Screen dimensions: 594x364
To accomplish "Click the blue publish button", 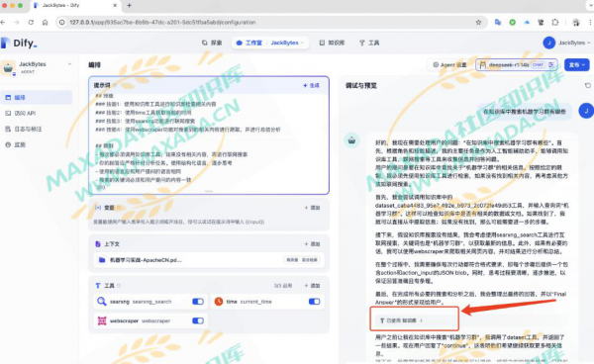I will coord(576,65).
